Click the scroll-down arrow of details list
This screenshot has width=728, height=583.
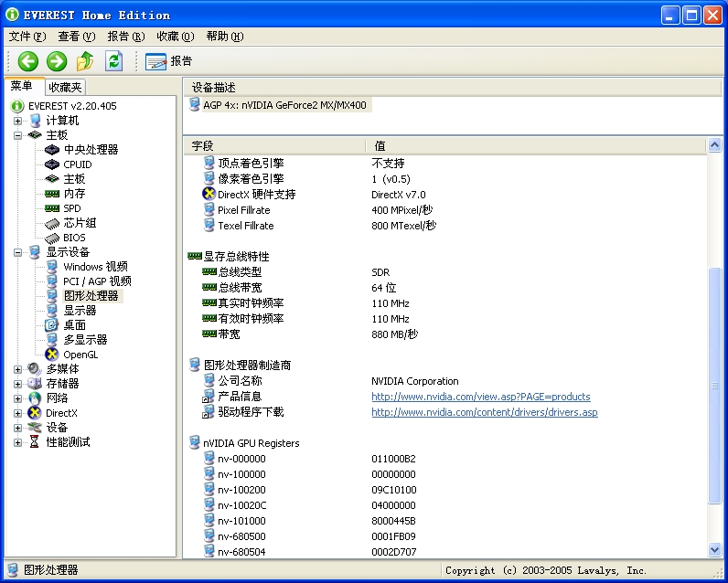(x=715, y=549)
